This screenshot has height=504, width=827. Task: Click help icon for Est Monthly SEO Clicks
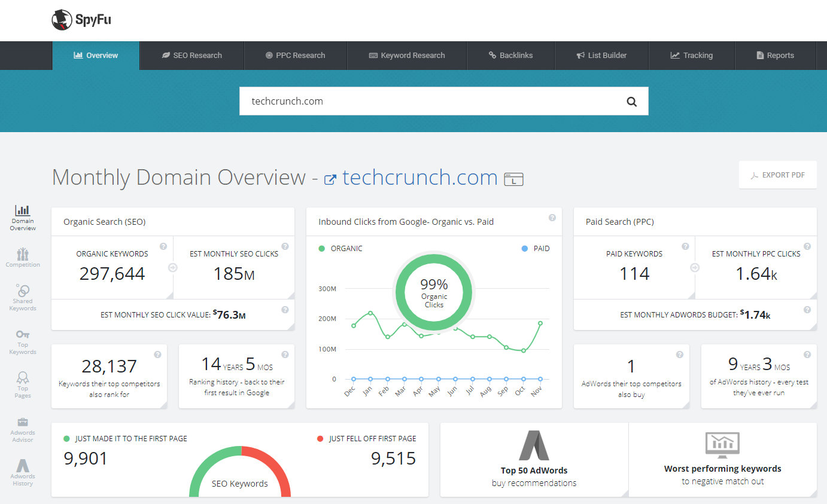285,246
